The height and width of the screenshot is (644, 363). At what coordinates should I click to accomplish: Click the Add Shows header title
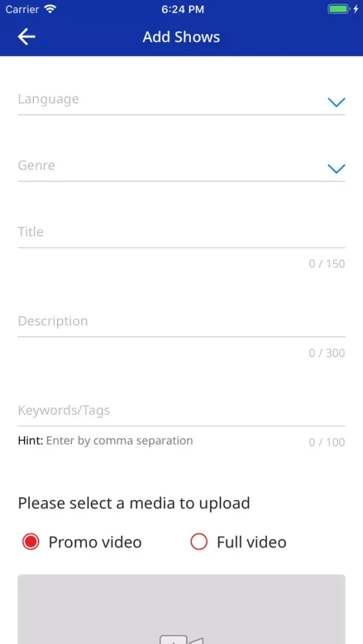point(181,37)
